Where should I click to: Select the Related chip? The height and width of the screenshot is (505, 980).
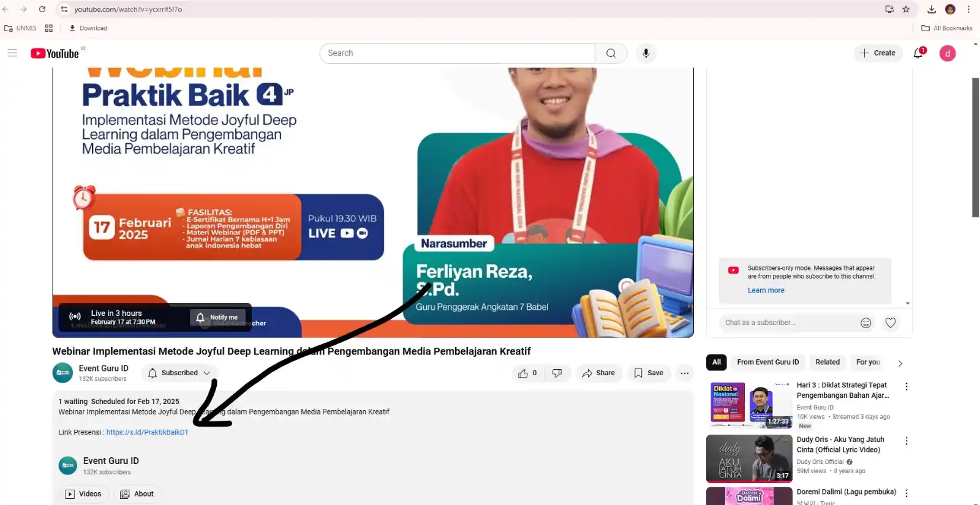[x=827, y=362]
